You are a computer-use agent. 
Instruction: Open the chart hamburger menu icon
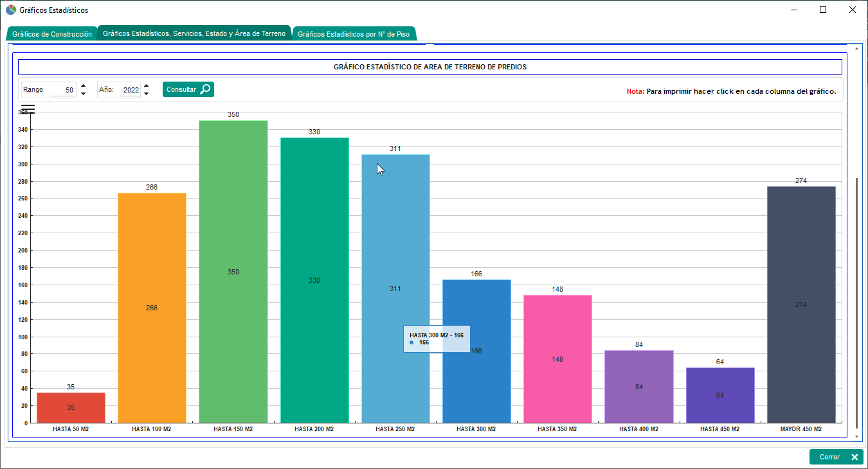coord(28,109)
